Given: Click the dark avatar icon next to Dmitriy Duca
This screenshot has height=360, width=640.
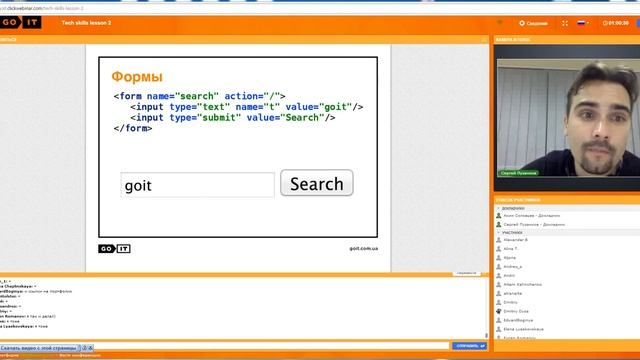Looking at the screenshot, I should [498, 311].
